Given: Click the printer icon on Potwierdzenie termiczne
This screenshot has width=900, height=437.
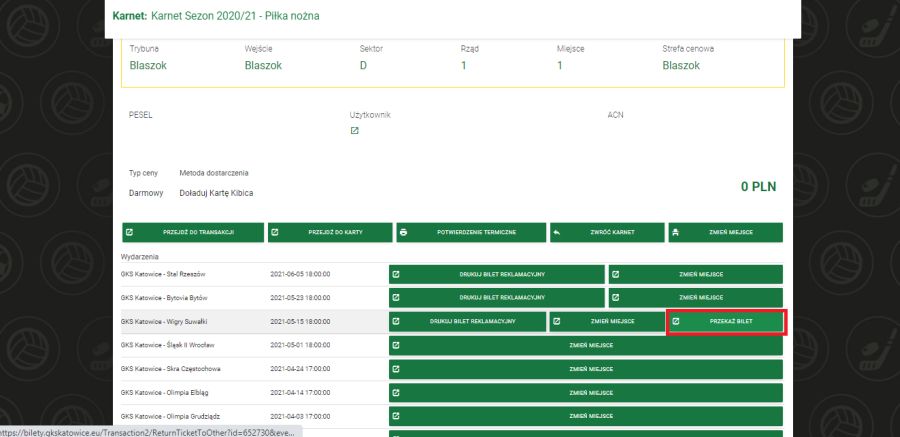Looking at the screenshot, I should click(x=404, y=233).
